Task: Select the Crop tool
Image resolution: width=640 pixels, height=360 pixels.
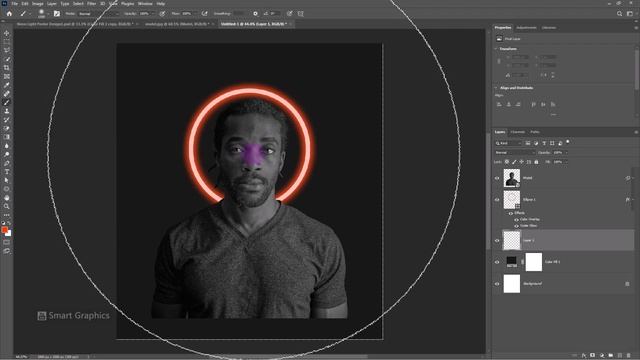Action: pos(7,68)
